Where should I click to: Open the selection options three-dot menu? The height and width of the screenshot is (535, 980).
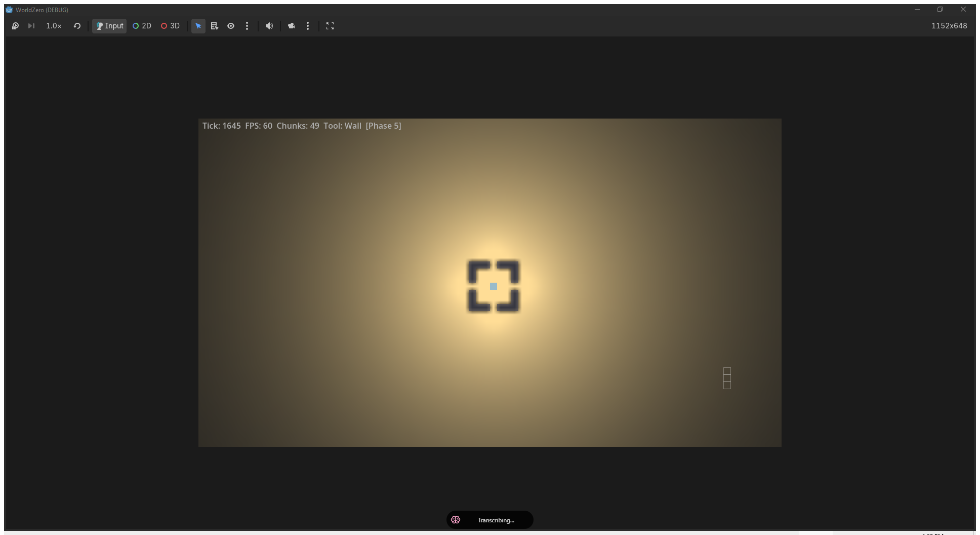[x=247, y=26]
